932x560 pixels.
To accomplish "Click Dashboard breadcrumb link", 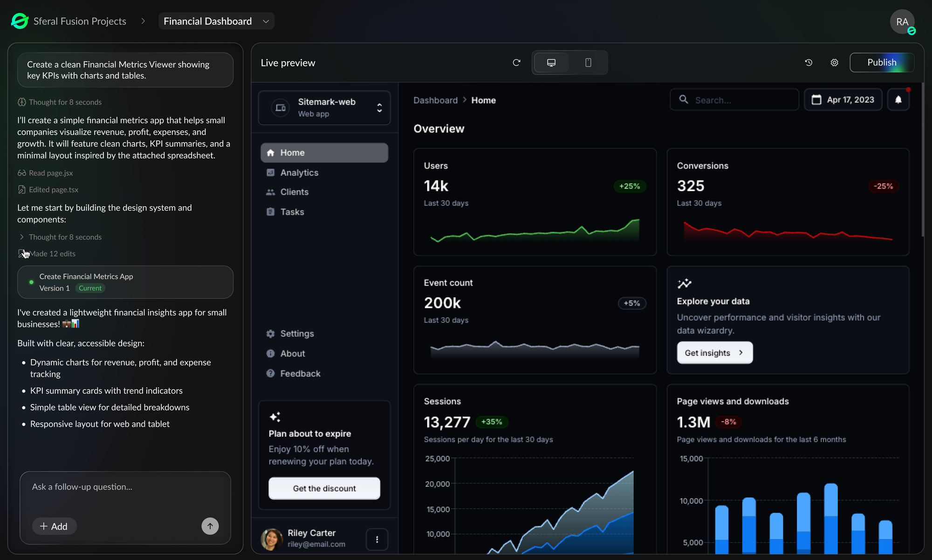I will (435, 100).
